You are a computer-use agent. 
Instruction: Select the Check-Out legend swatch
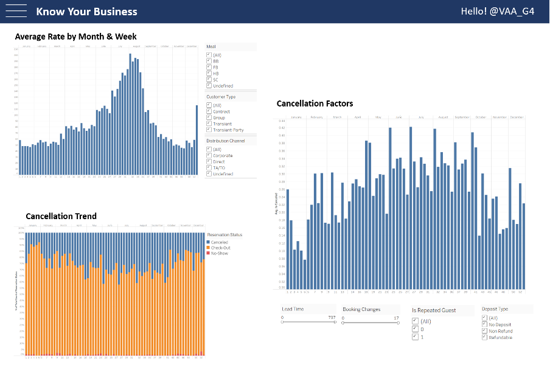click(x=209, y=248)
